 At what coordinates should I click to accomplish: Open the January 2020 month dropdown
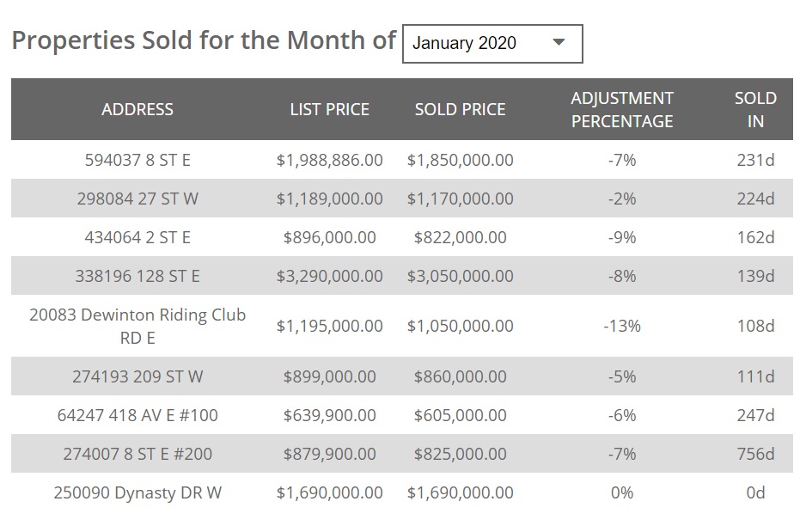pos(492,44)
